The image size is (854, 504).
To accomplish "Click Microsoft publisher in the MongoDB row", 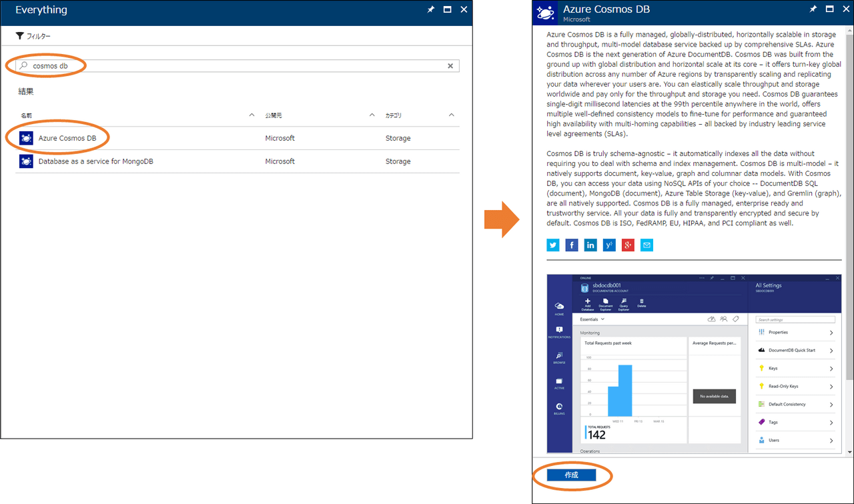I will click(280, 161).
